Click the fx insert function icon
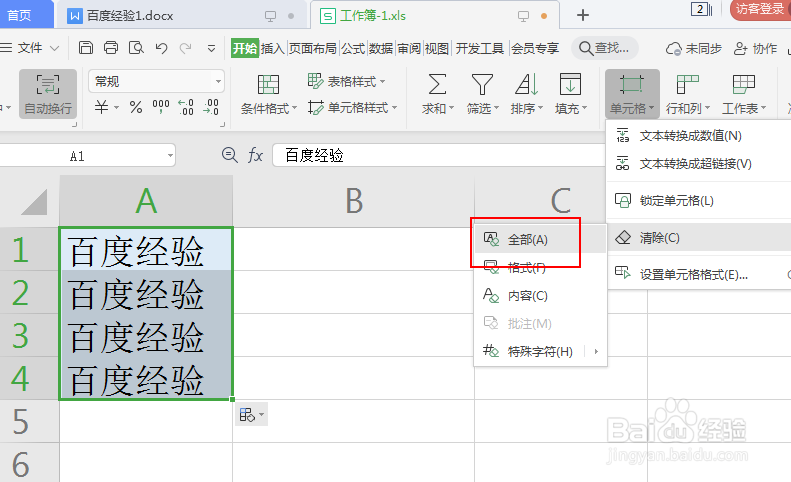 click(255, 155)
